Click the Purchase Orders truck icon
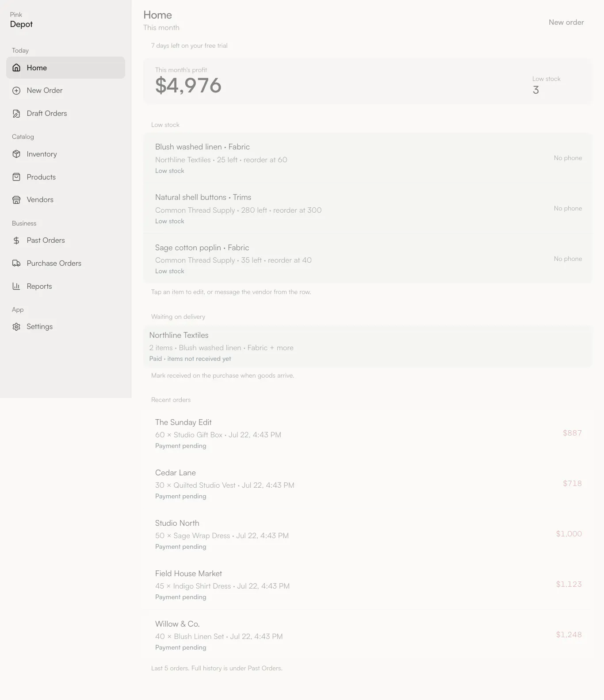The image size is (604, 700). click(16, 264)
